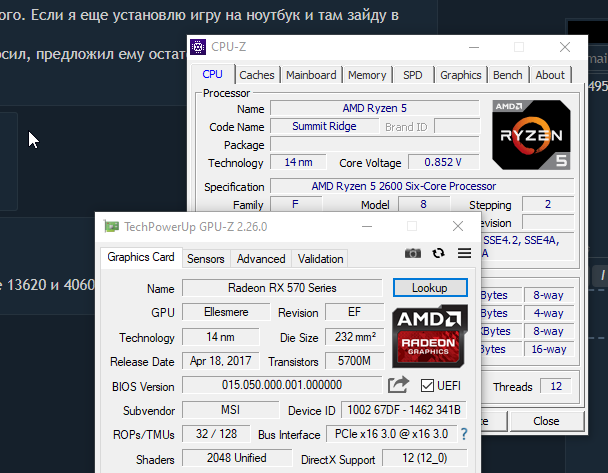Click the Shaders 2048 Unified value
The height and width of the screenshot is (473, 608).
(237, 458)
